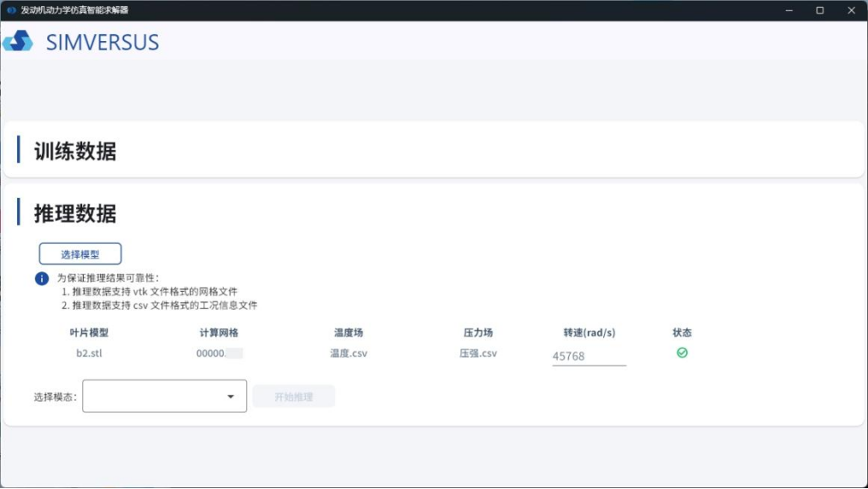The width and height of the screenshot is (868, 489).
Task: Click the 状态 column header
Action: 682,332
